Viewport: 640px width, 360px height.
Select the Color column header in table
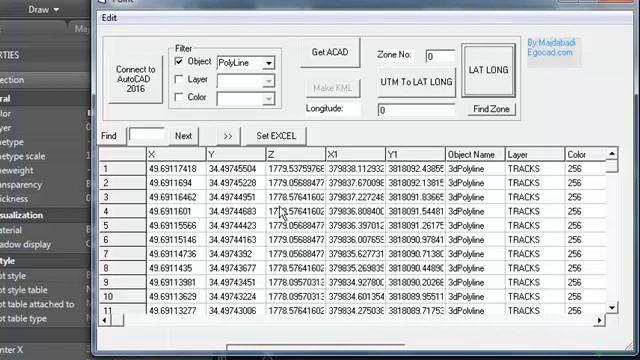(585, 154)
